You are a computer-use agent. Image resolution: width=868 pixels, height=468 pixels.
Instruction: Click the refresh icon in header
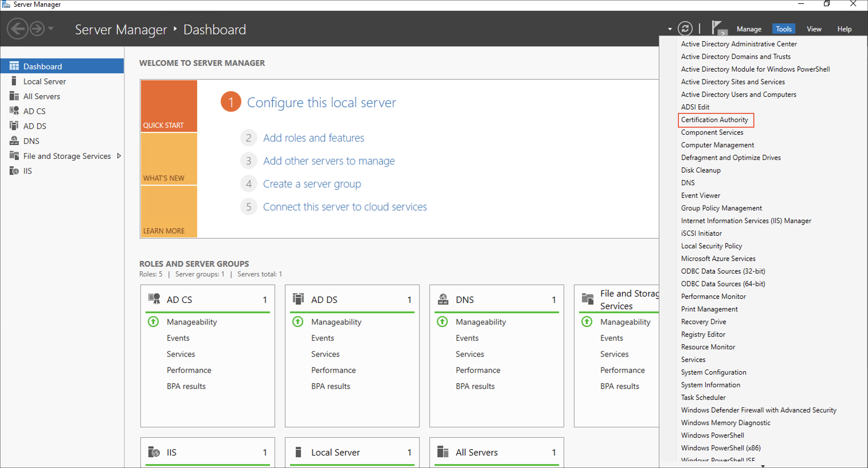(685, 29)
